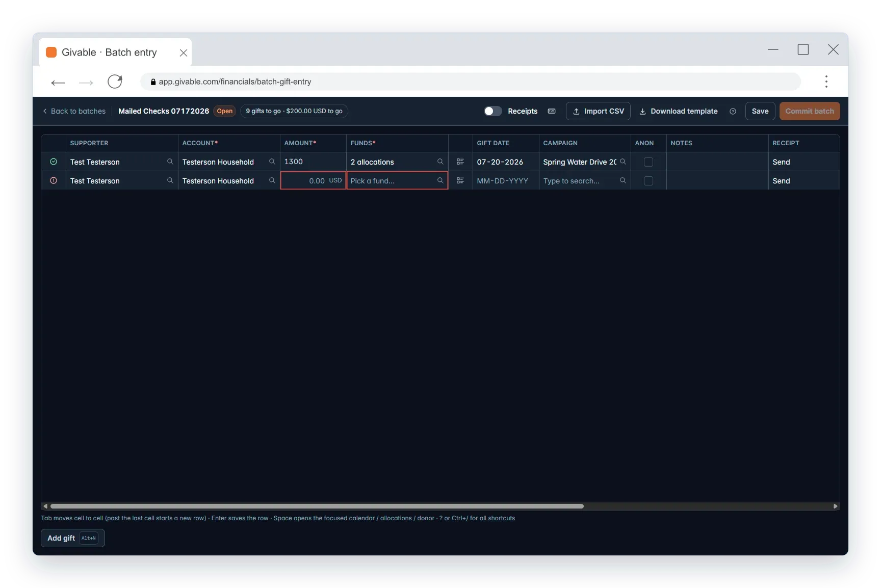Check the Anon box for the first gift
Screen dimensions: 881x588
pos(649,162)
